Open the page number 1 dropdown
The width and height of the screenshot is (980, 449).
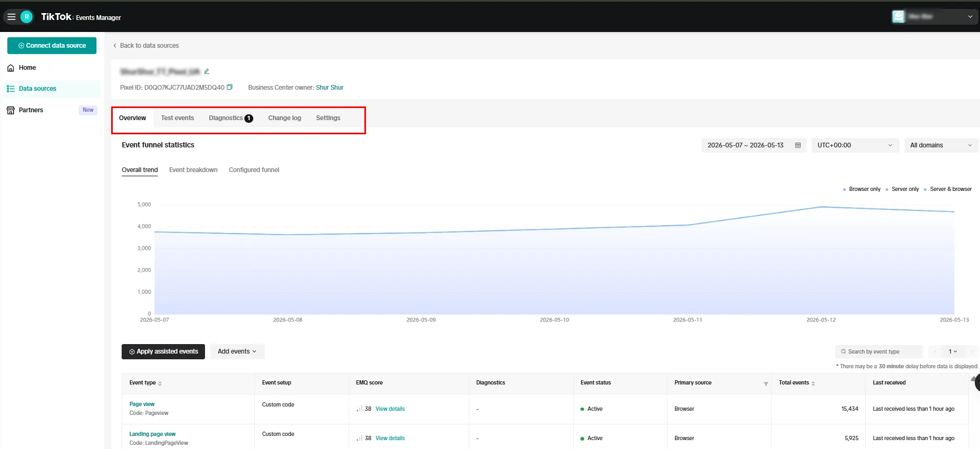tap(953, 351)
